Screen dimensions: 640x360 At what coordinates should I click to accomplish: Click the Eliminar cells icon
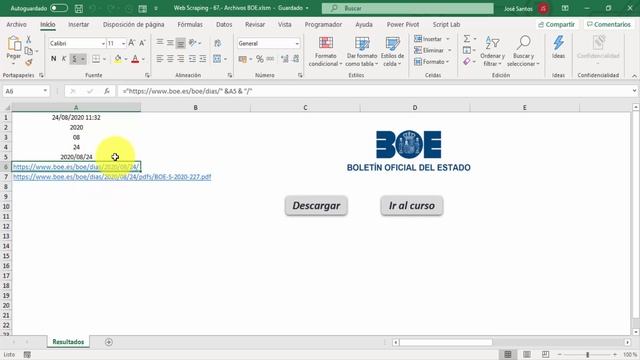tap(418, 50)
